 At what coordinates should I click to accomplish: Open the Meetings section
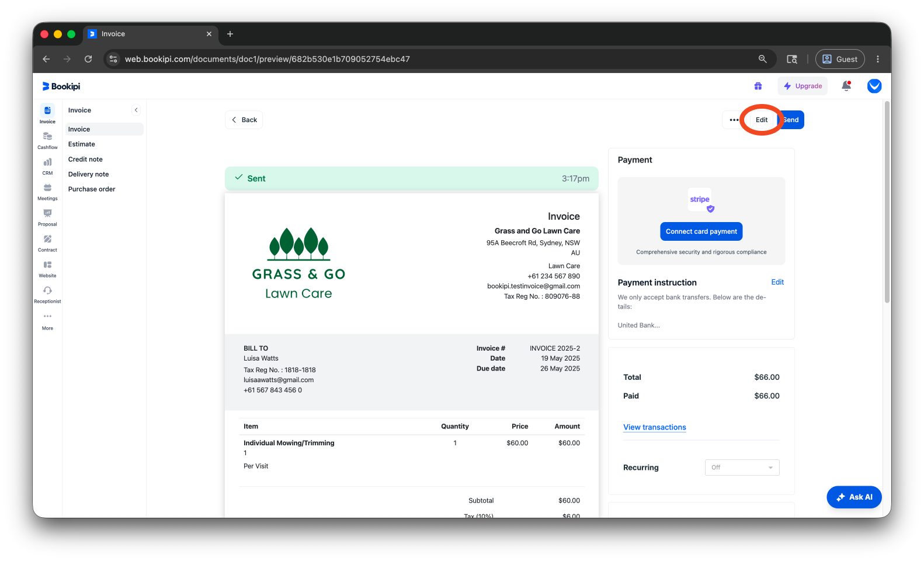tap(47, 192)
